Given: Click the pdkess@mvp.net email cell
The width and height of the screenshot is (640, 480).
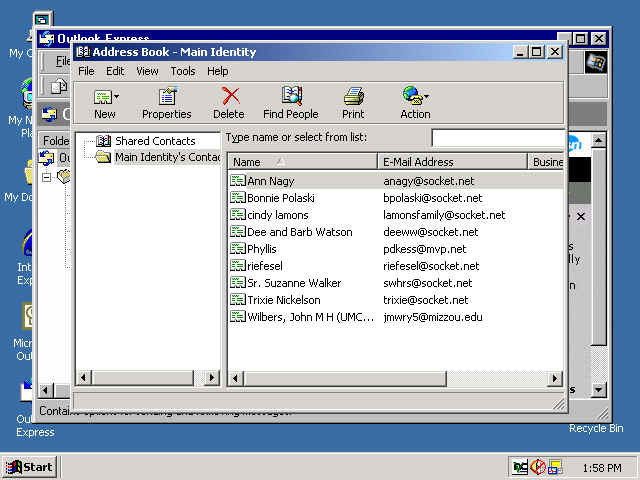Looking at the screenshot, I should (x=424, y=249).
